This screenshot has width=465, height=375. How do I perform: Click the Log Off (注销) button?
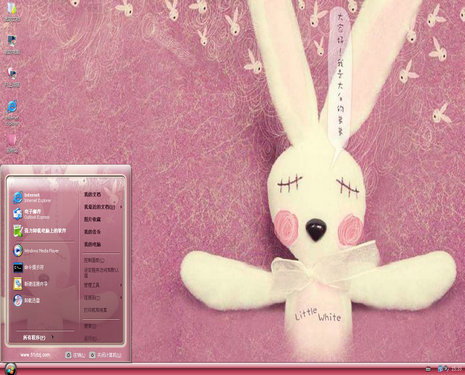75,355
